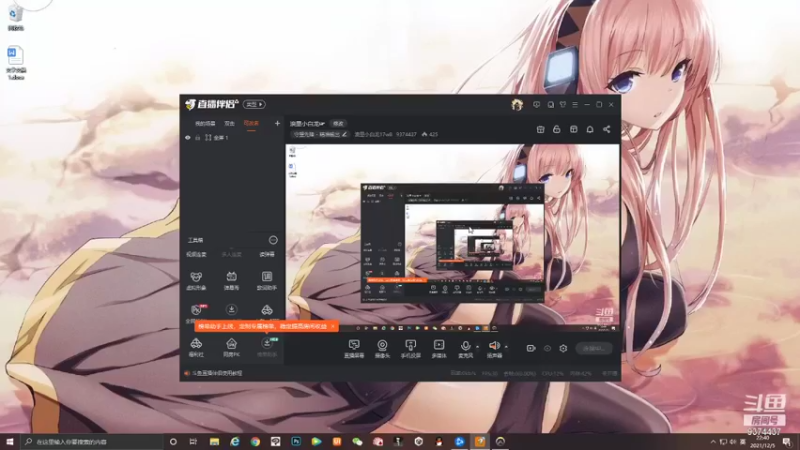Open the 弹幕秀 danmaku tool
800x450 pixels.
click(x=231, y=280)
